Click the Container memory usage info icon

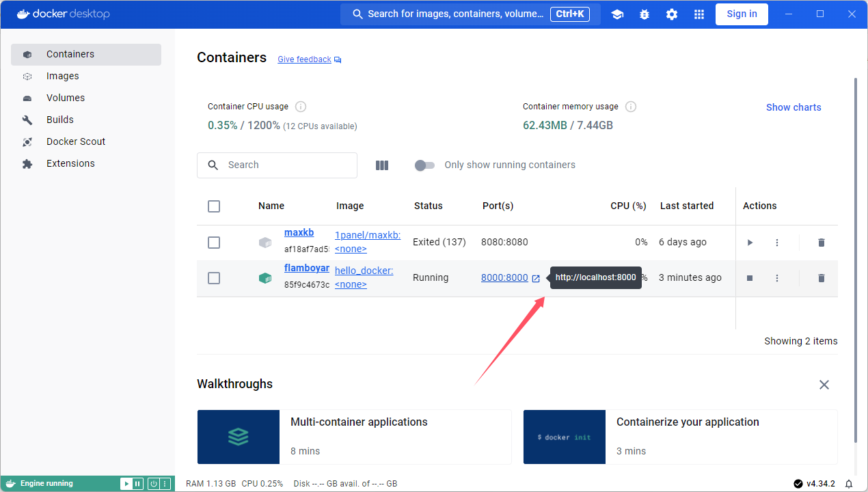click(631, 107)
